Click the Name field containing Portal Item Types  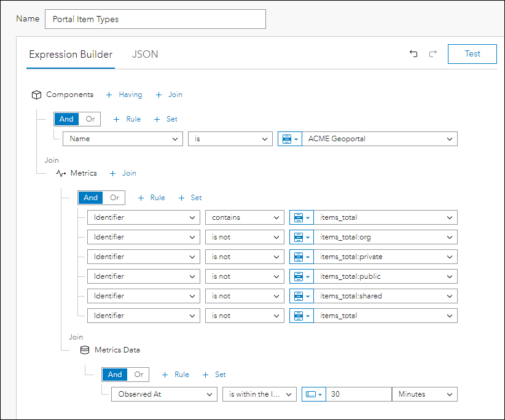pos(155,19)
